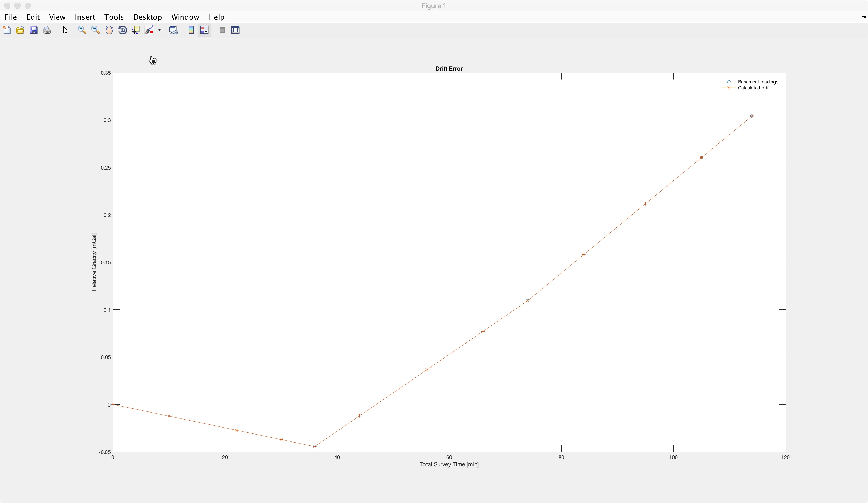This screenshot has height=503, width=868.
Task: Click the Calculated drift legend entry
Action: [x=754, y=88]
